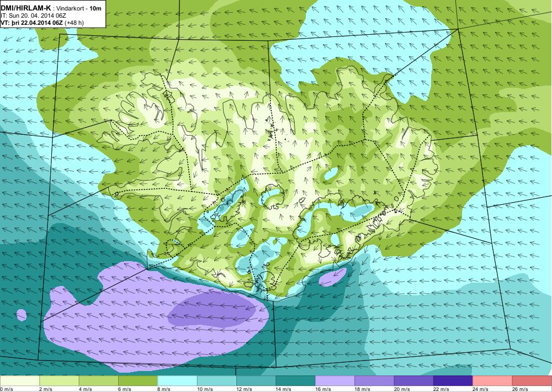The width and height of the screenshot is (552, 392).
Task: Click the 2–4 m/s legend swatch
Action: pos(59,381)
